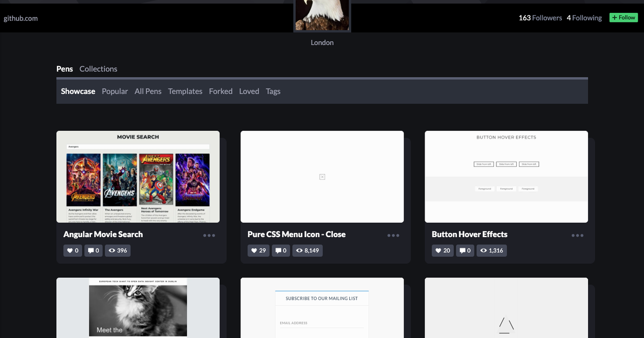The height and width of the screenshot is (338, 644).
Task: View the 4 Following list
Action: coord(584,18)
